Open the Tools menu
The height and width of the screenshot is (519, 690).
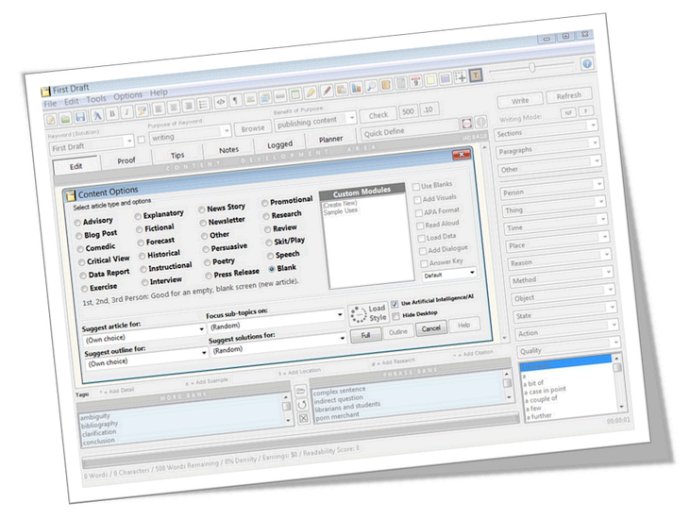[96, 99]
